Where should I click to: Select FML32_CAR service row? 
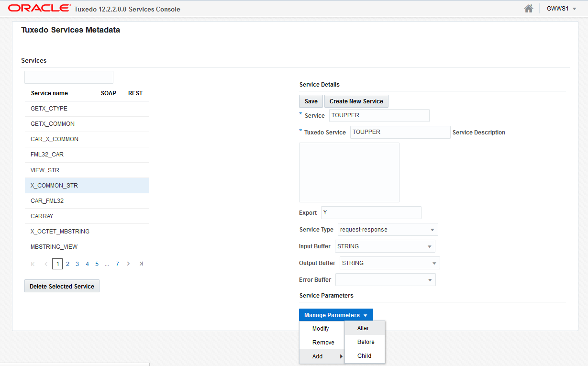click(87, 155)
